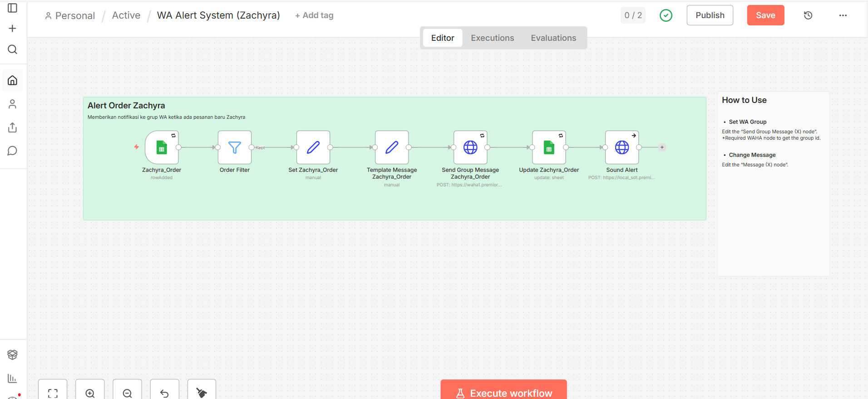The width and height of the screenshot is (868, 399).
Task: Select the Zachyra_Order Google Sheets trigger node
Action: 162,147
